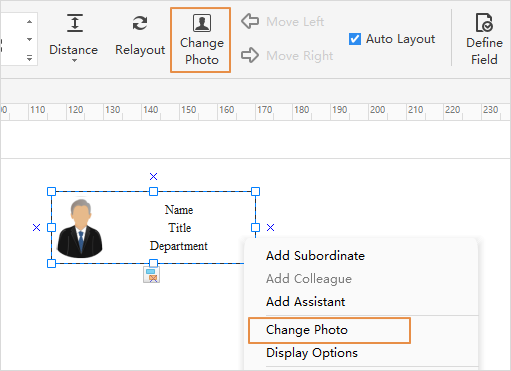The width and height of the screenshot is (511, 371).
Task: Uncheck the Auto Layout checkbox
Action: (x=355, y=39)
